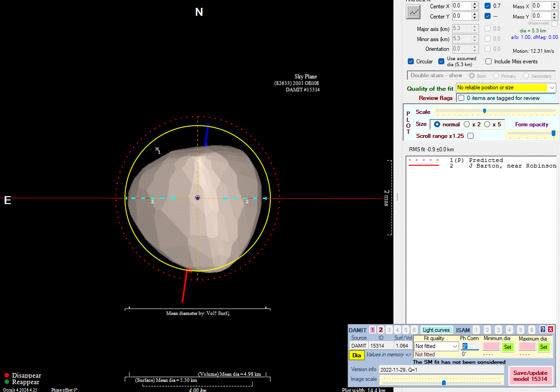The width and height of the screenshot is (560, 392).
Task: Increase Mass X with the up spinner
Action: [554, 4]
